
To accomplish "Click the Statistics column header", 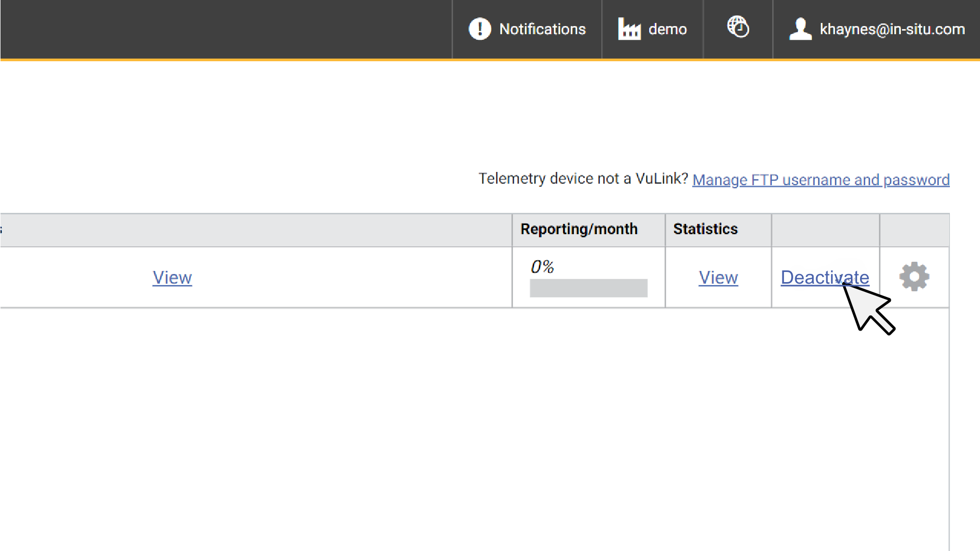I will coord(705,229).
